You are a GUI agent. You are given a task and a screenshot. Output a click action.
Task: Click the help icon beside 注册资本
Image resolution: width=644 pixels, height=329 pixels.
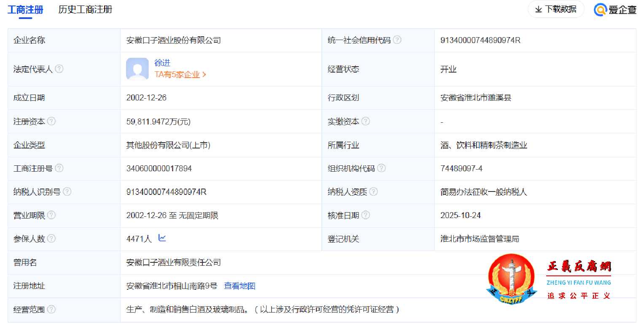52,121
